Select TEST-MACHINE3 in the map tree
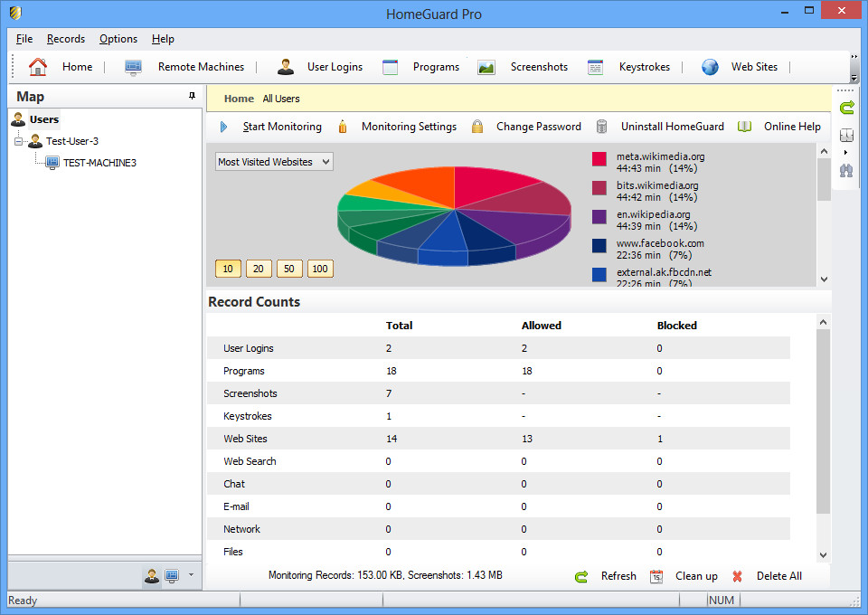This screenshot has height=615, width=868. pos(99,163)
